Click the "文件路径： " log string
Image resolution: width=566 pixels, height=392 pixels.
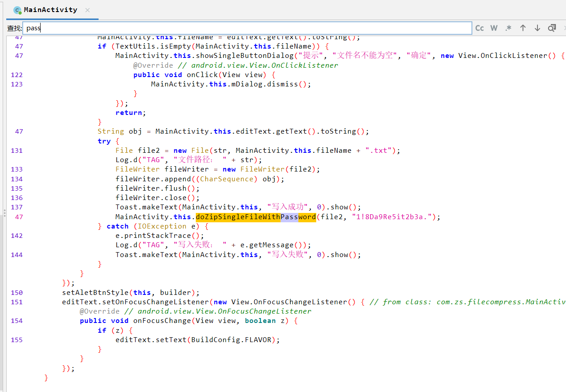pyautogui.click(x=200, y=160)
